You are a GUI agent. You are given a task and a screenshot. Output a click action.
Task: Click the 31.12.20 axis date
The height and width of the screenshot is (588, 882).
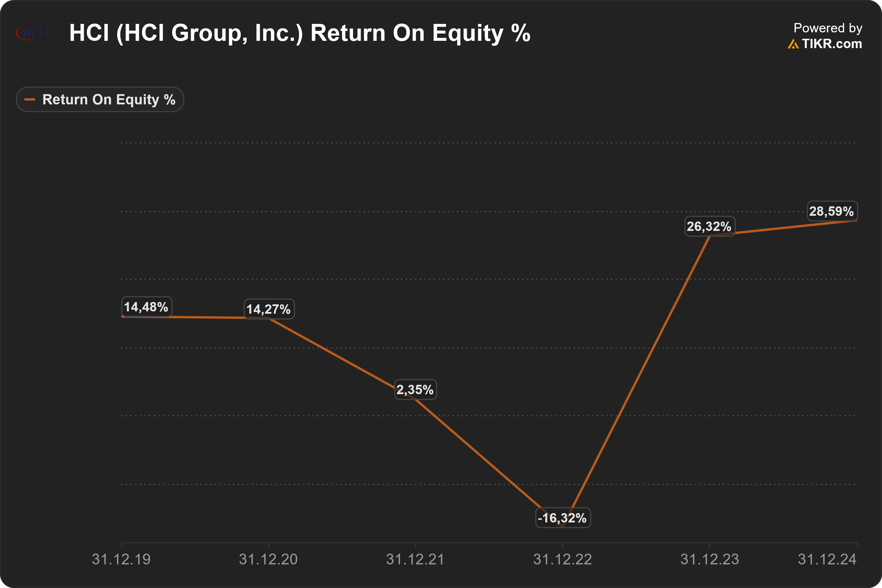269,559
